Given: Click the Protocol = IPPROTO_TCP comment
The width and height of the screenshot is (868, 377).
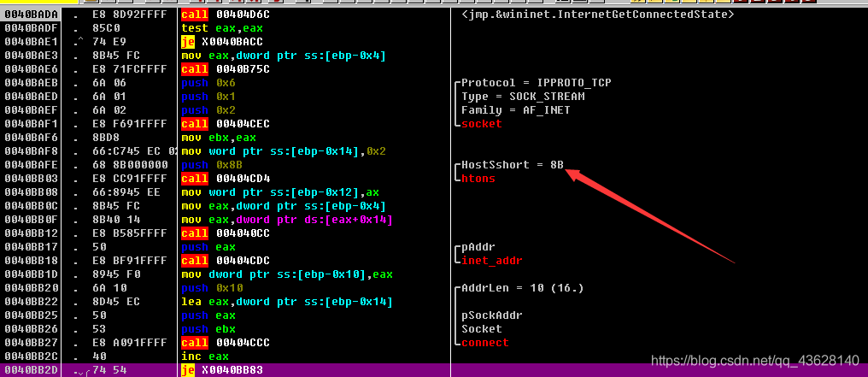Looking at the screenshot, I should 536,82.
